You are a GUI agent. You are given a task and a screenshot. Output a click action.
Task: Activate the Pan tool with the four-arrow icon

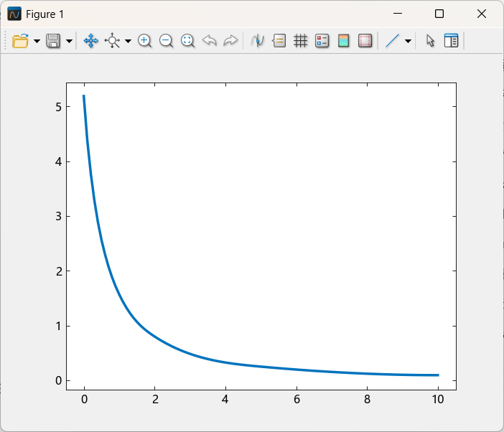point(90,41)
